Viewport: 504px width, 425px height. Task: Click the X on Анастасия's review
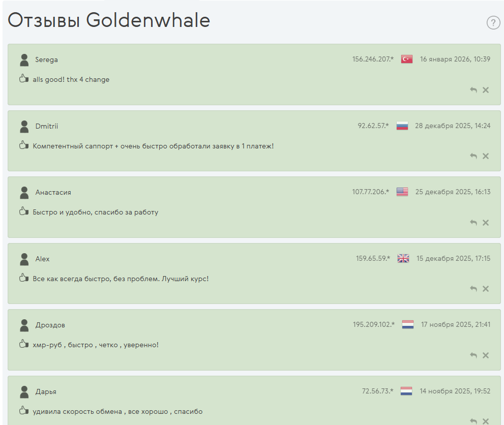tap(486, 222)
